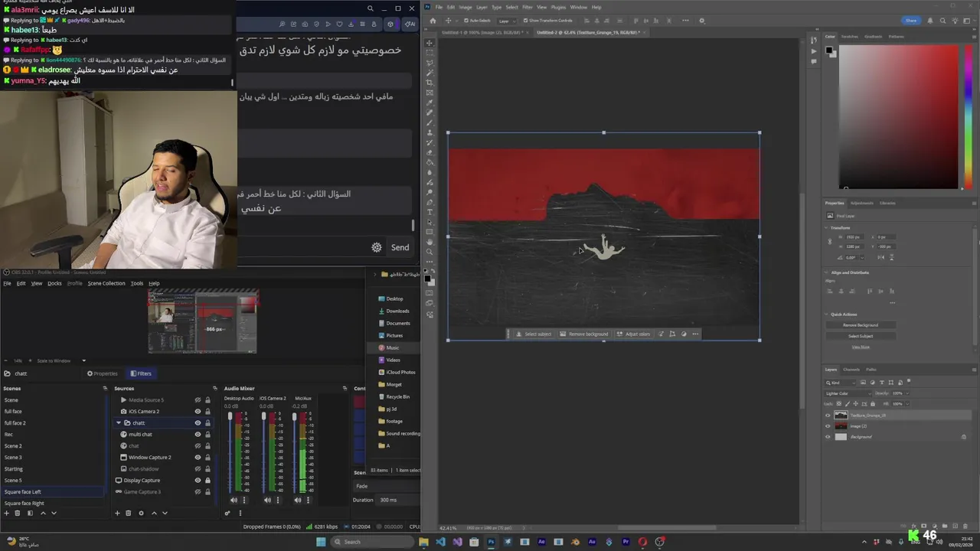Open Filters for chatt source
Screen dimensions: 980x551
click(x=140, y=373)
